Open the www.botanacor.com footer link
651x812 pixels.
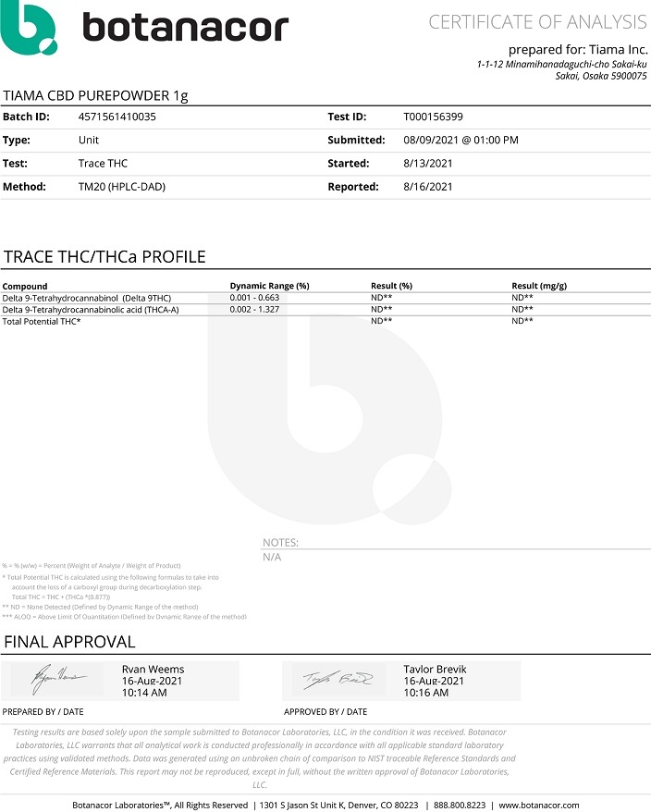coord(538,806)
